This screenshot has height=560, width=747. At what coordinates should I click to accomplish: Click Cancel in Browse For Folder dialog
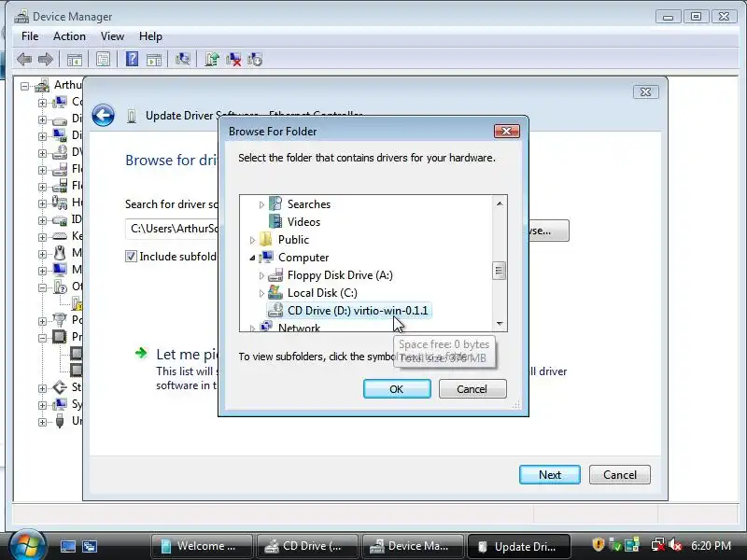[472, 388]
